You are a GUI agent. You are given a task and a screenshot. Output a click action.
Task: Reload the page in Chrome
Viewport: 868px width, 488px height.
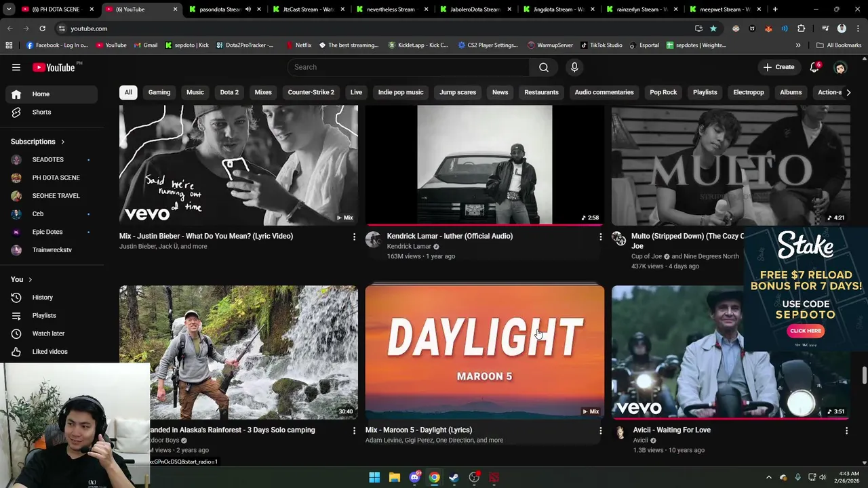pos(42,28)
